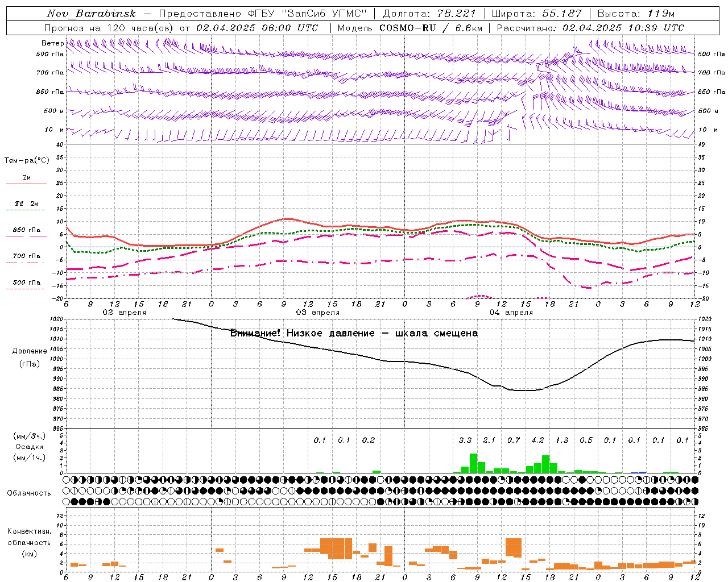Select the 850 гПа temperature legend entry
The image size is (728, 582).
click(27, 230)
